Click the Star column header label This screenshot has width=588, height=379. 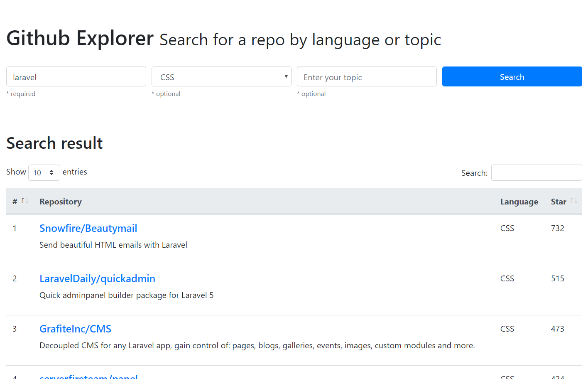point(559,202)
